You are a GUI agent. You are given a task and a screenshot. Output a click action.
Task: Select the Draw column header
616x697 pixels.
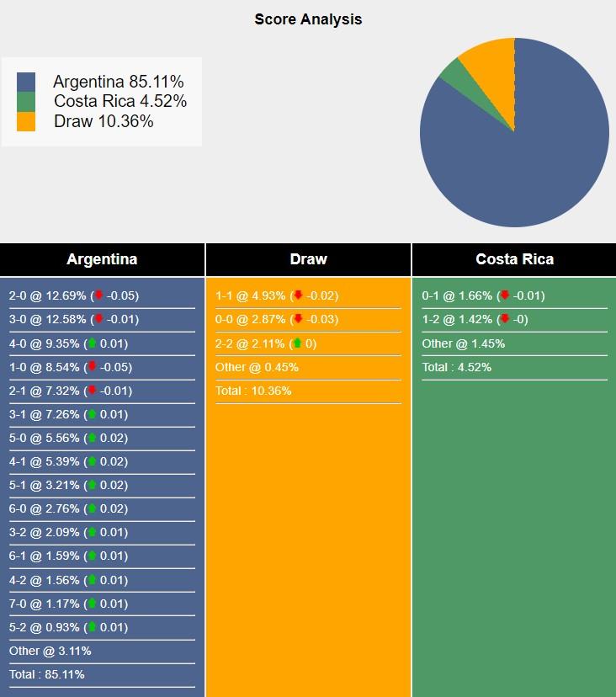coord(308,259)
